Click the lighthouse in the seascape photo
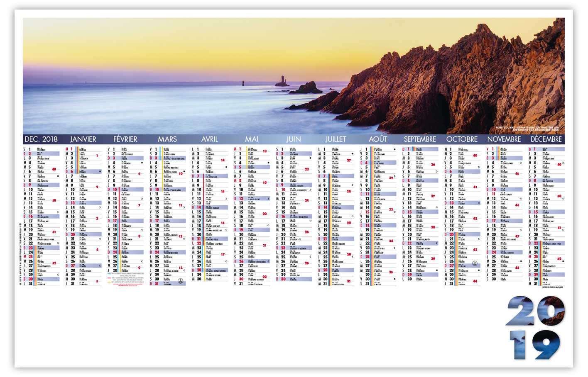The height and width of the screenshot is (377, 588). (x=282, y=80)
